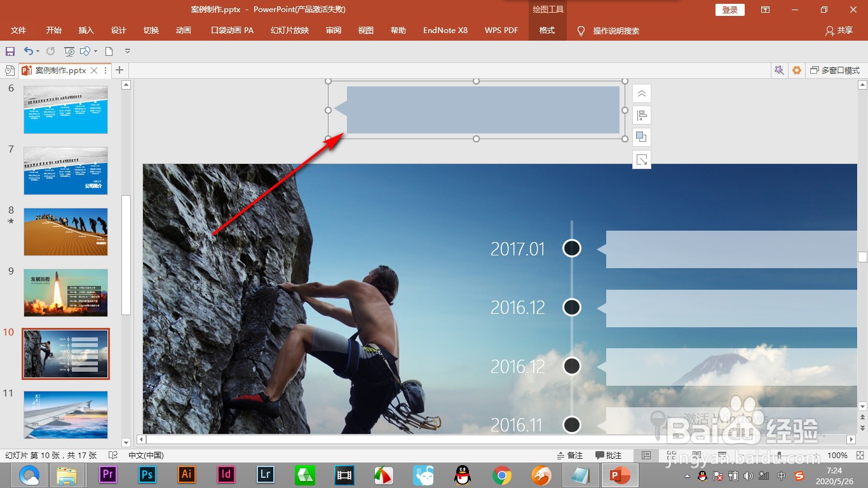The width and height of the screenshot is (868, 488).
Task: Open the 审阅 review tab
Action: click(x=334, y=30)
